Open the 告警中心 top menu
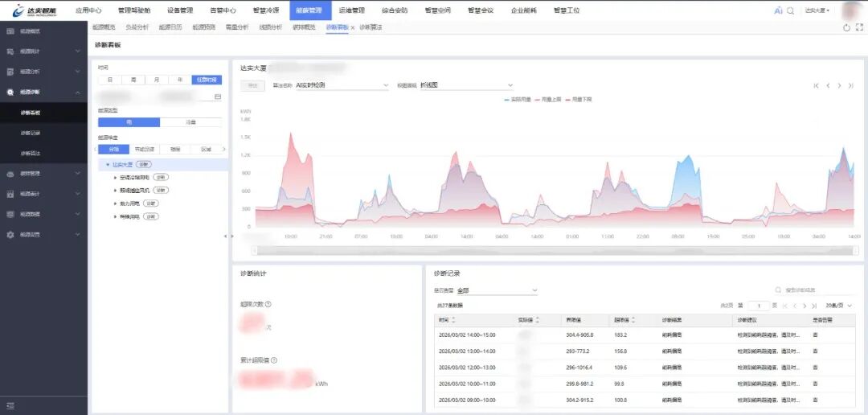This screenshot has width=868, height=415. tap(223, 10)
